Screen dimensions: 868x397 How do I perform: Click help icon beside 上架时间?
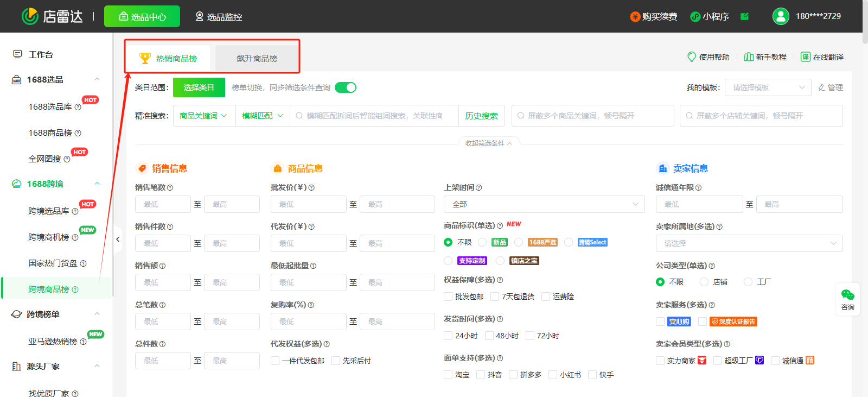[479, 187]
